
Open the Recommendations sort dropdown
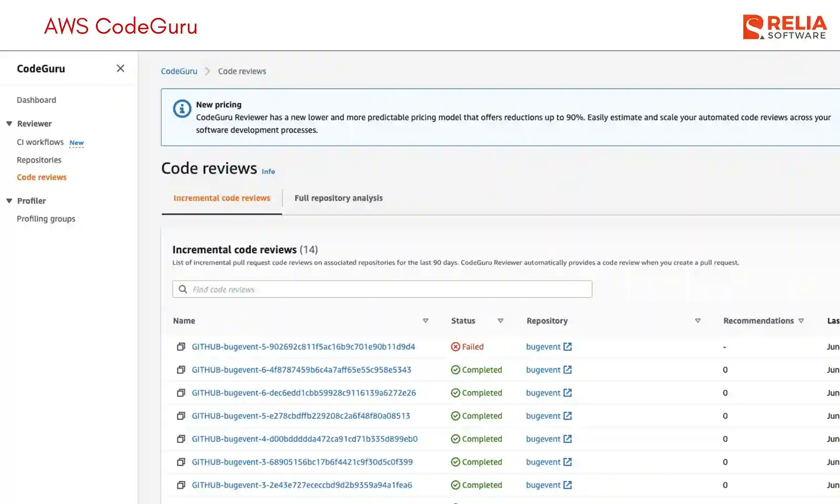[x=802, y=320]
